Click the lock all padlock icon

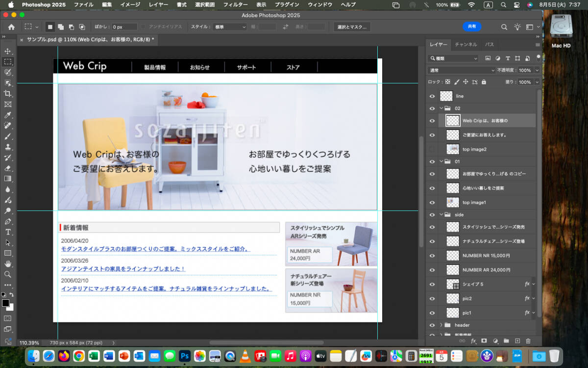pyautogui.click(x=484, y=82)
